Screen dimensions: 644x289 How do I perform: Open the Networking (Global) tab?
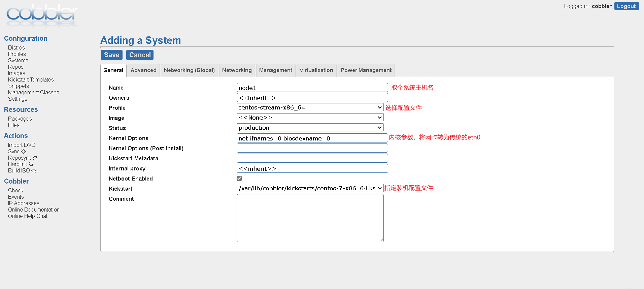189,70
